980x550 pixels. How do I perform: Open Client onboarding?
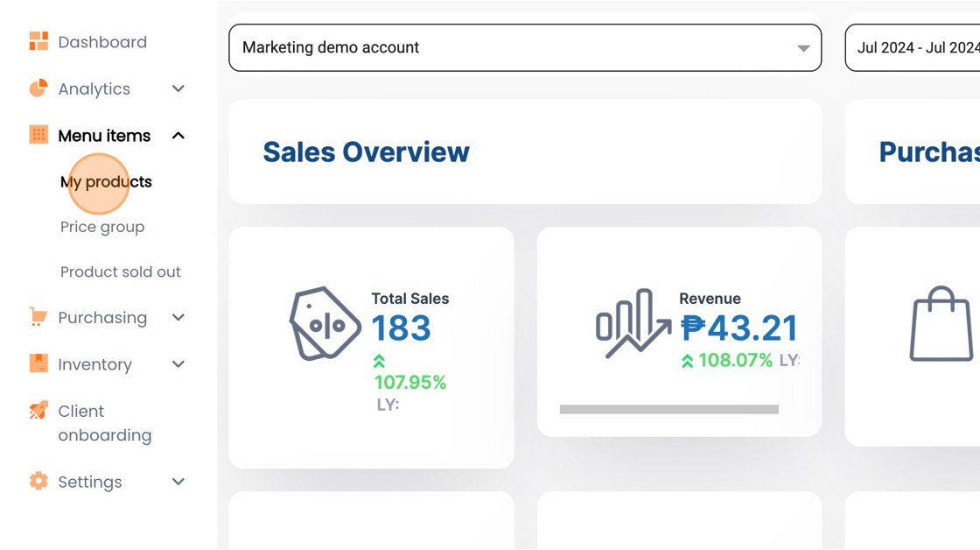pyautogui.click(x=105, y=423)
